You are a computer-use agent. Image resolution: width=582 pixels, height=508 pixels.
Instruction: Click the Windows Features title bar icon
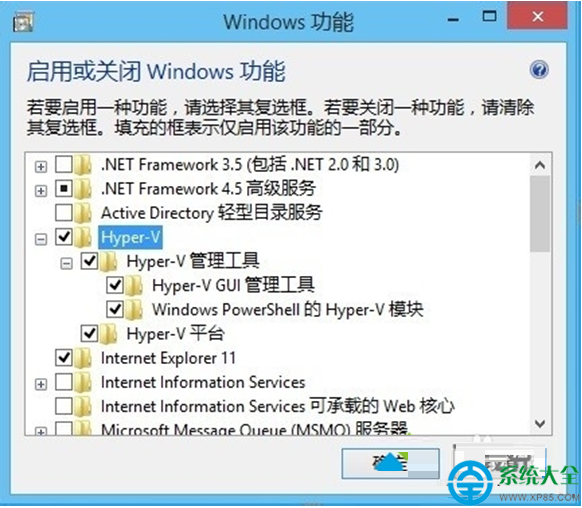[x=23, y=22]
